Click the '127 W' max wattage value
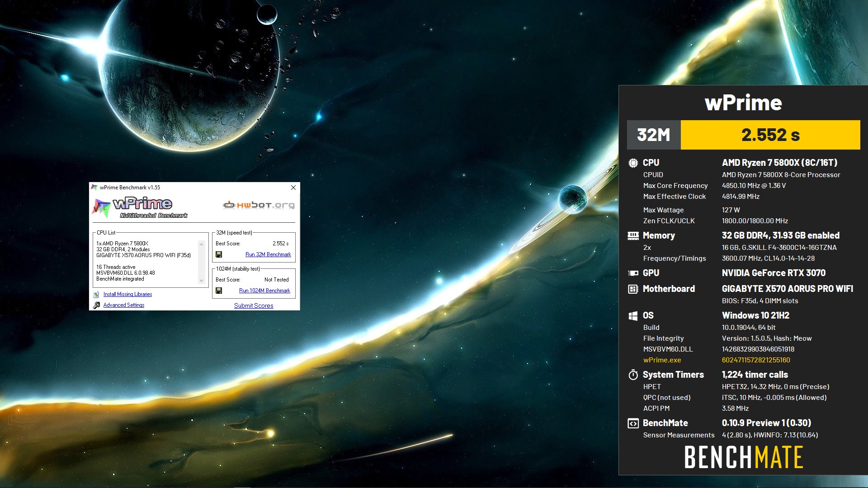 tap(731, 210)
